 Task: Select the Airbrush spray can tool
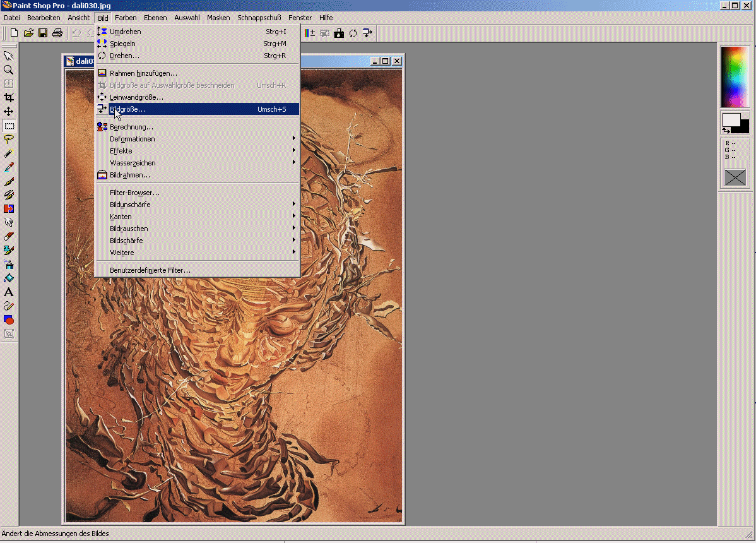click(x=9, y=265)
